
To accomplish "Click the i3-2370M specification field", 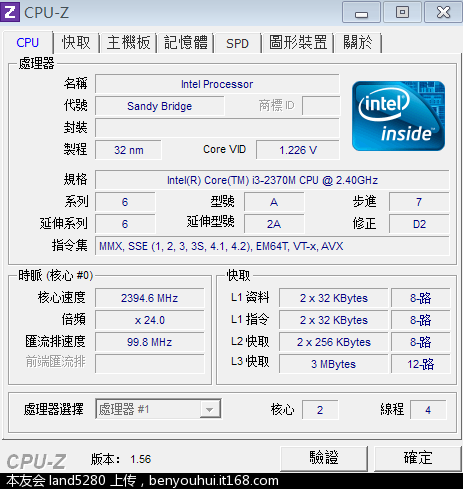I will (272, 180).
